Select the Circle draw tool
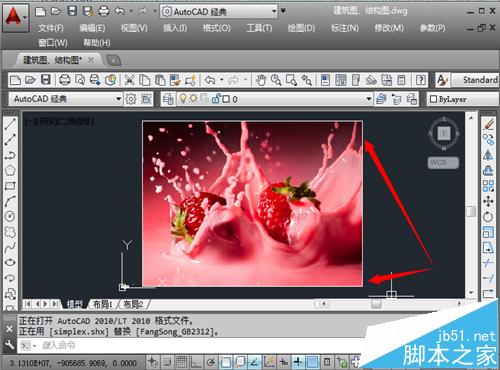The height and width of the screenshot is (370, 500). pos(10,216)
